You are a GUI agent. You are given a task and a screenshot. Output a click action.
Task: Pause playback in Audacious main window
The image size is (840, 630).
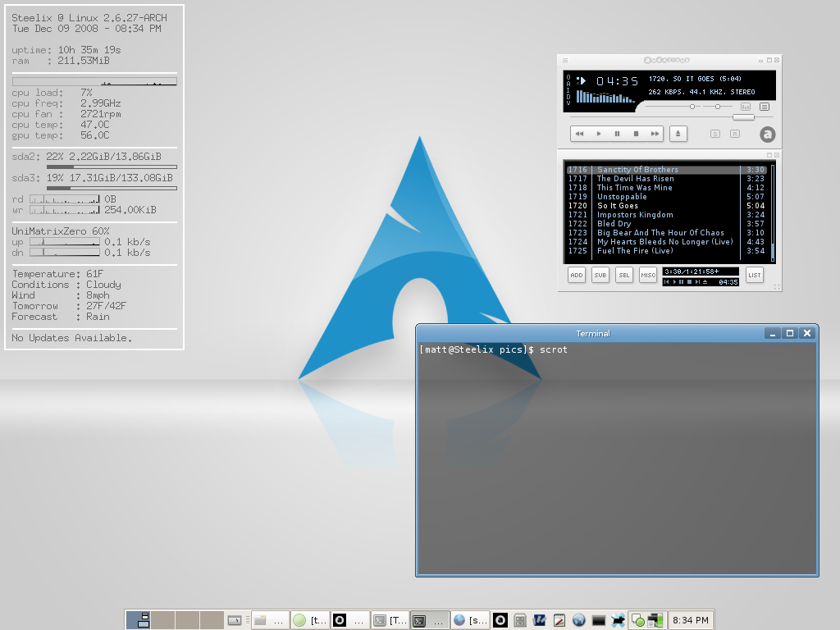point(617,134)
